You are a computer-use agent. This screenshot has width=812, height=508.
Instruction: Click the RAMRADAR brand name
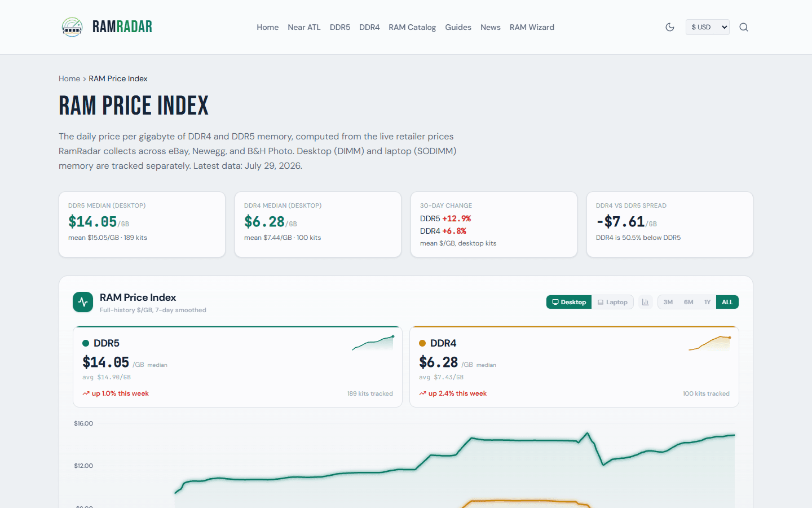122,27
